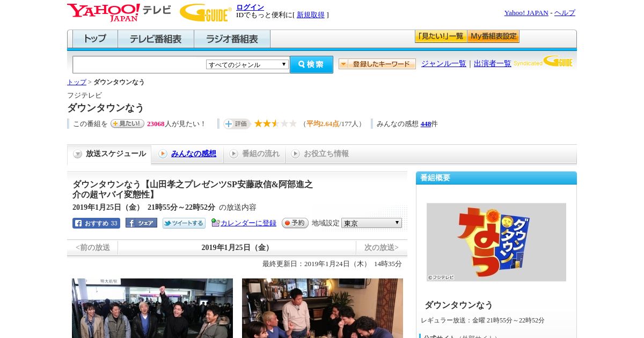Open the 出演者一覧 link
Screen dimensions: 644x338
pyautogui.click(x=493, y=63)
